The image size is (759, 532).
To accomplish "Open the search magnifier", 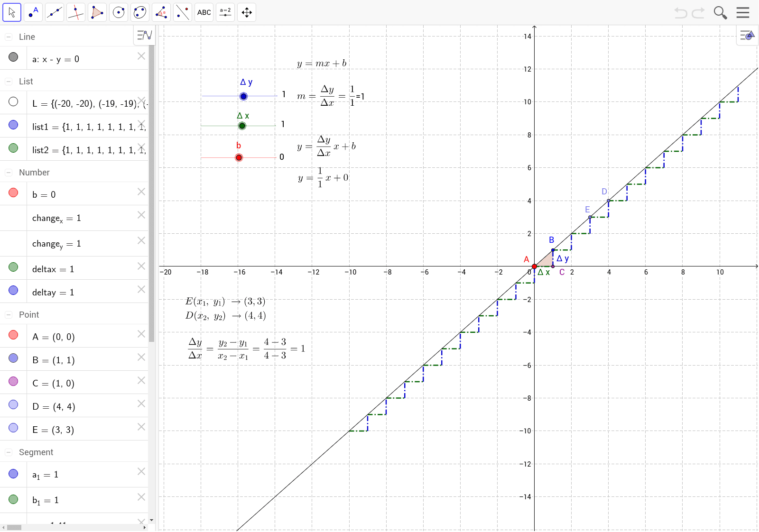I will [x=720, y=13].
